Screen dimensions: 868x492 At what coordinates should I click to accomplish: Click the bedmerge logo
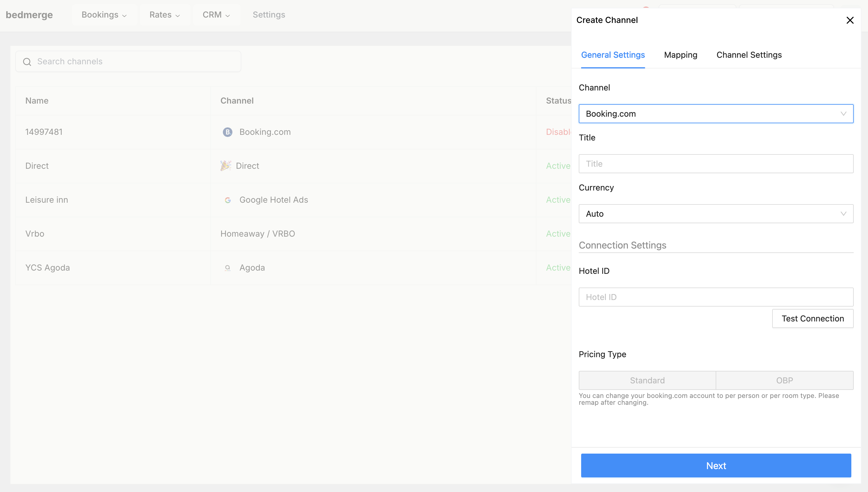pyautogui.click(x=29, y=15)
